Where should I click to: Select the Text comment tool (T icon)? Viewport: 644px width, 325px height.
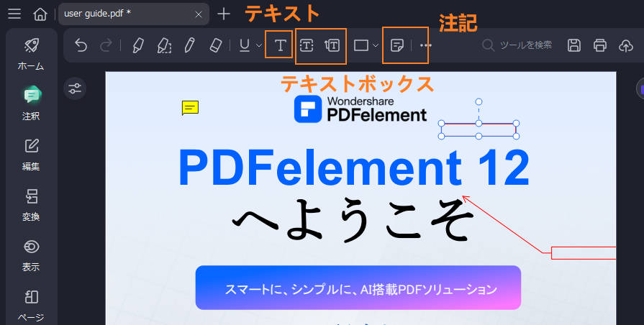click(x=280, y=45)
